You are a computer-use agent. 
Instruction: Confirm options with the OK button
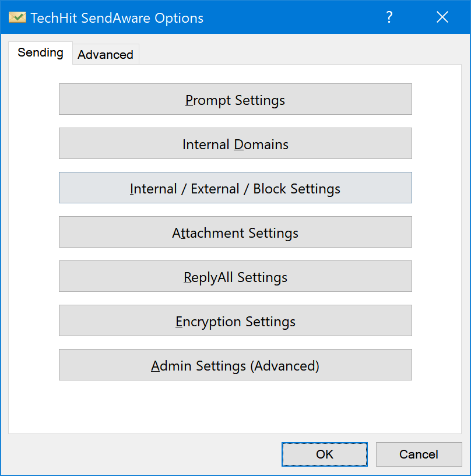325,454
